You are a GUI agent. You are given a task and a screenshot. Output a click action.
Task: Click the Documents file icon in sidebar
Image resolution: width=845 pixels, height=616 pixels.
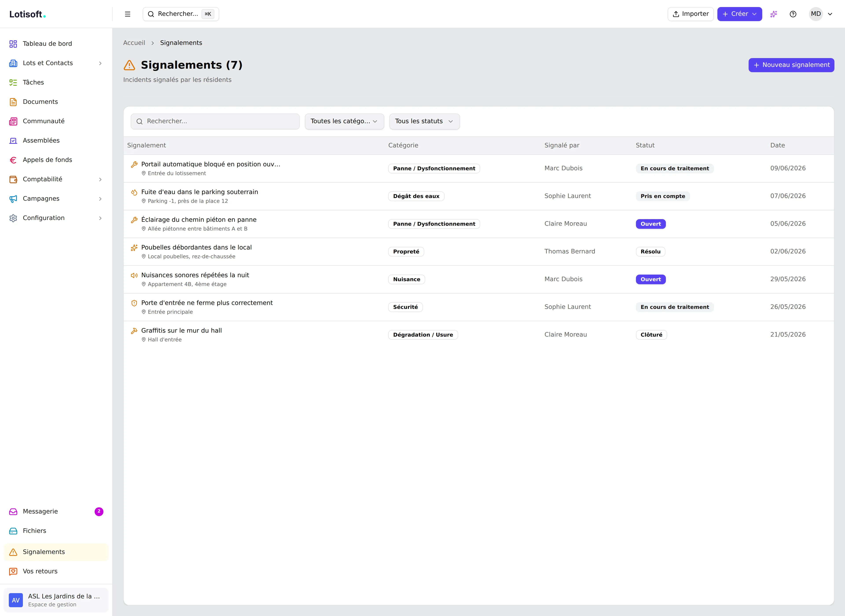click(x=13, y=102)
